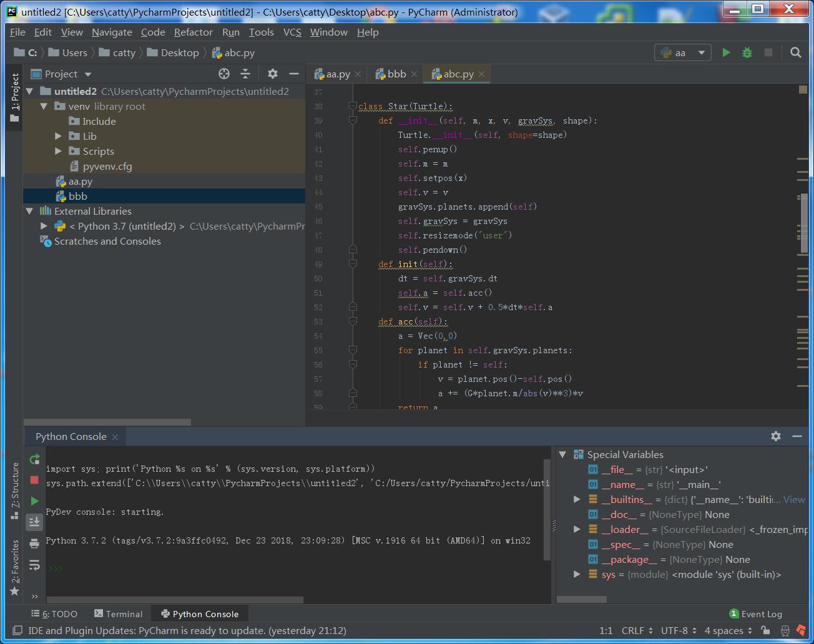The height and width of the screenshot is (644, 814).
Task: Collapse all in Project panel
Action: click(245, 74)
